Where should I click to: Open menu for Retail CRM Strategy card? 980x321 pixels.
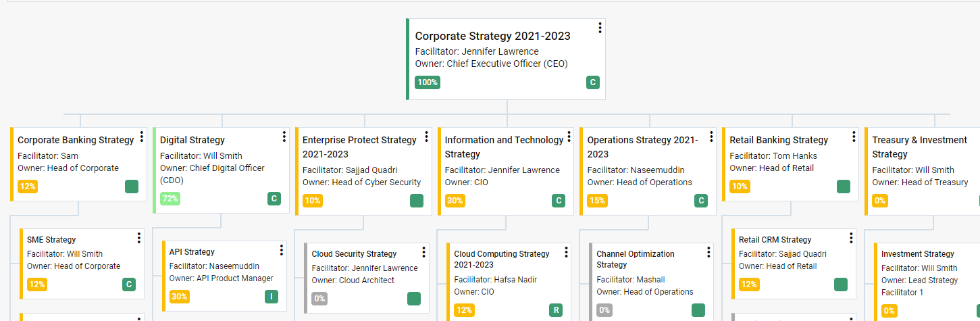click(852, 238)
